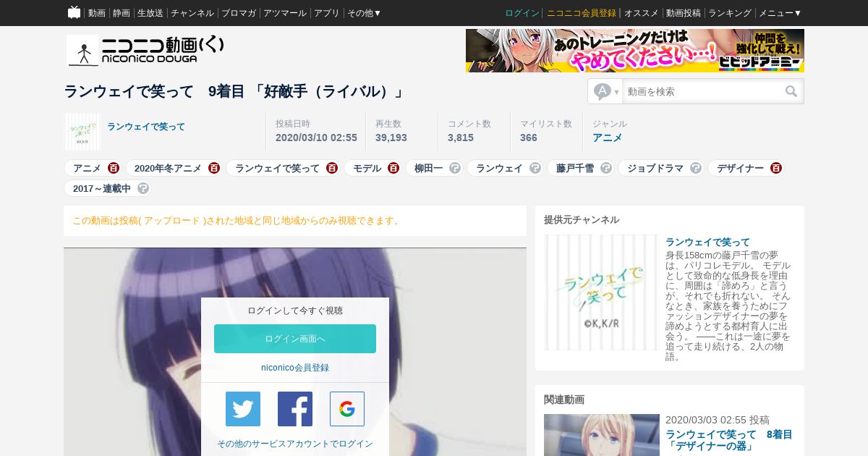Open チャンネル in top navigation
The width and height of the screenshot is (868, 456).
point(192,13)
